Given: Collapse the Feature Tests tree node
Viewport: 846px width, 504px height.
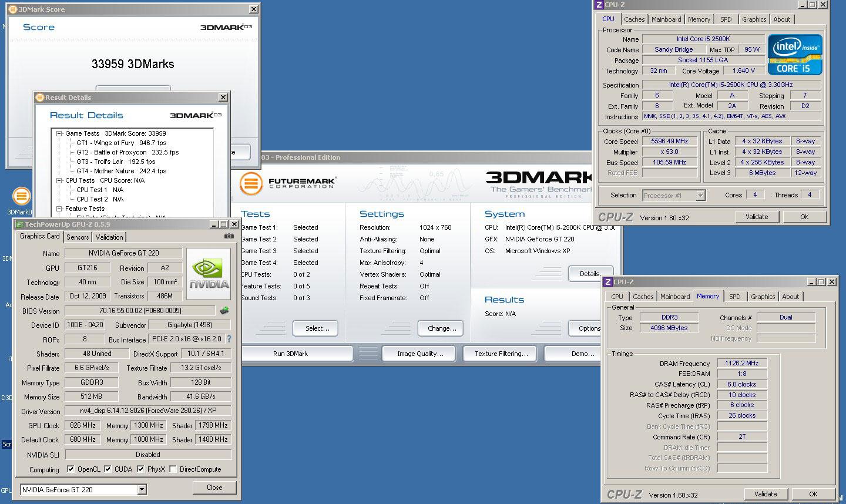Looking at the screenshot, I should click(x=59, y=209).
